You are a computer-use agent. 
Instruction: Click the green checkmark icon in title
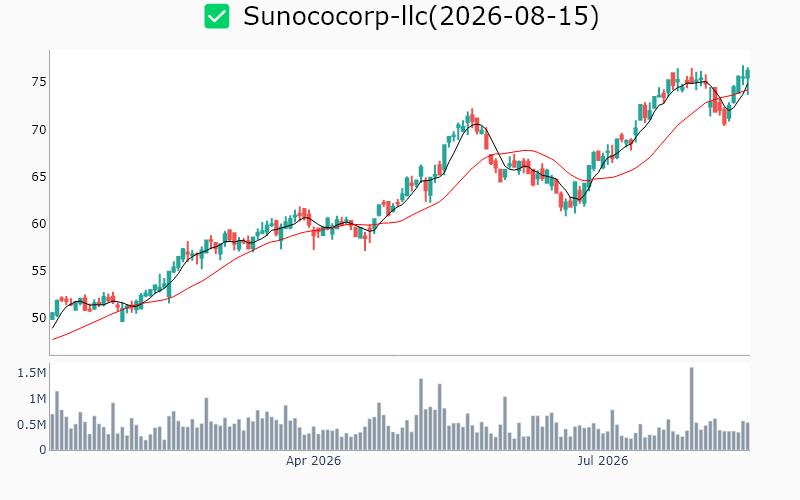[x=217, y=16]
